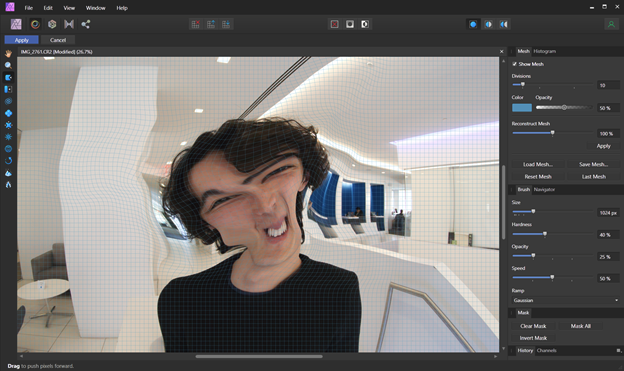The width and height of the screenshot is (624, 371).
Task: Click the half-filled invert toolbar icon
Action: coord(365,24)
